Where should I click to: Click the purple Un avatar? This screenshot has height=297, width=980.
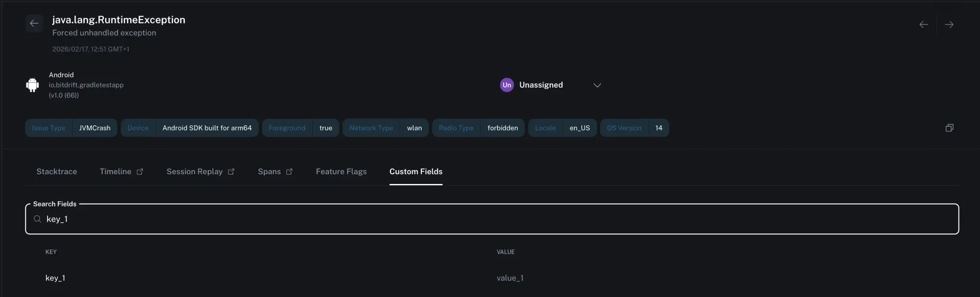507,85
